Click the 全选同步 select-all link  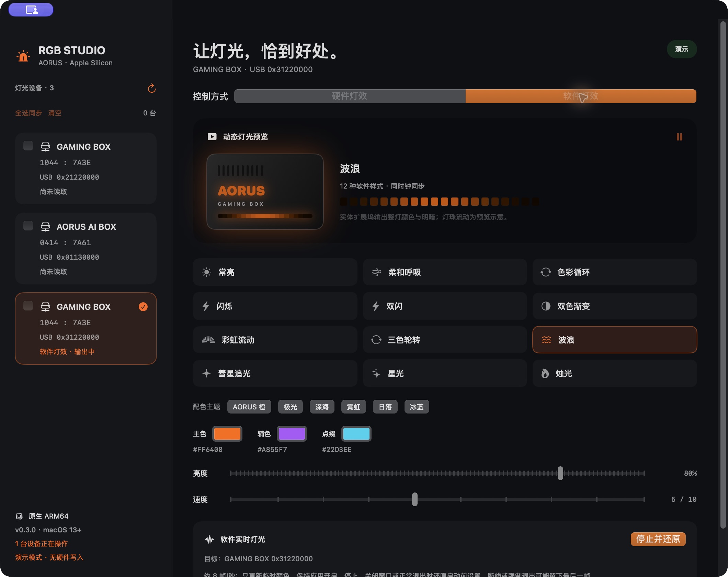pos(29,113)
